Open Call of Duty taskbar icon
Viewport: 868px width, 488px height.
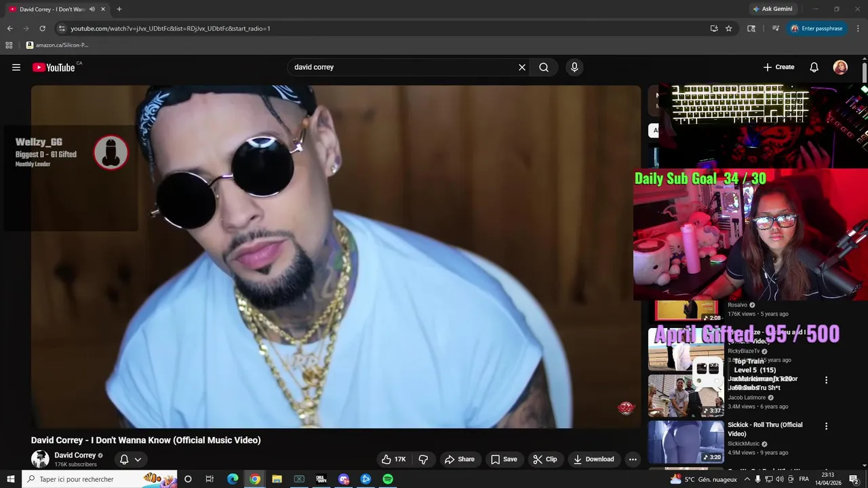(x=321, y=479)
